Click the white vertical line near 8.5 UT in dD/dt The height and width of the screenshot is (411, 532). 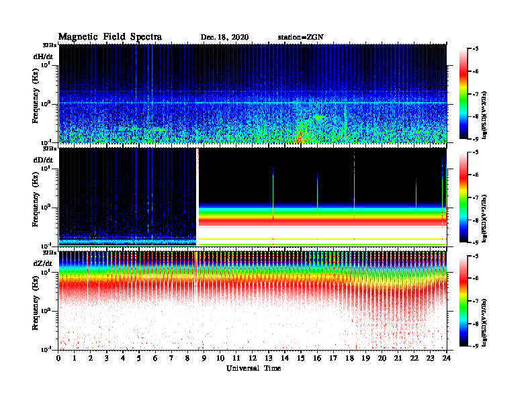197,197
